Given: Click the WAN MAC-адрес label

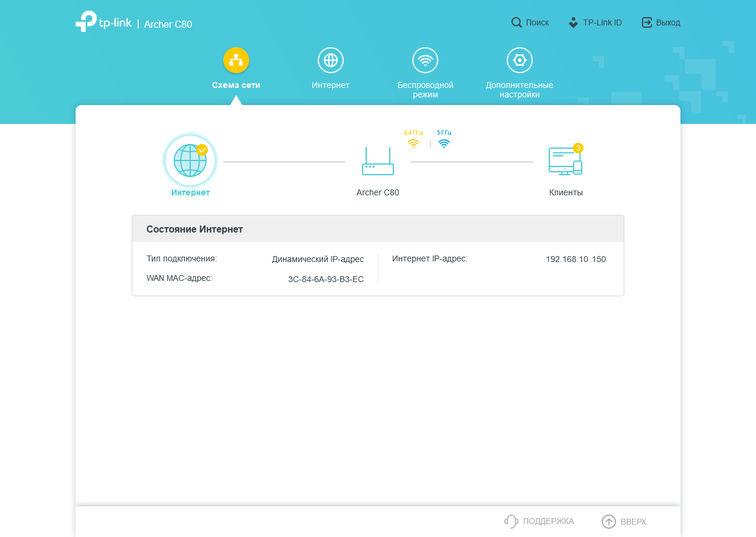Looking at the screenshot, I should [x=180, y=278].
